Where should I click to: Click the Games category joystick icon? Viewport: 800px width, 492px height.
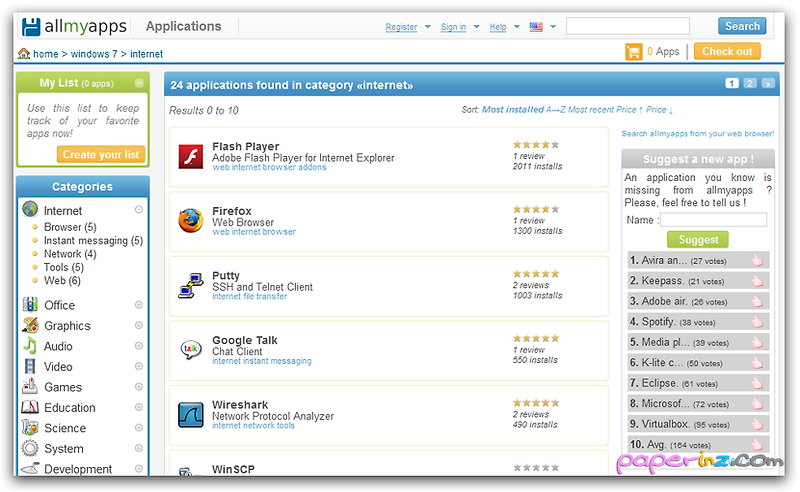30,386
